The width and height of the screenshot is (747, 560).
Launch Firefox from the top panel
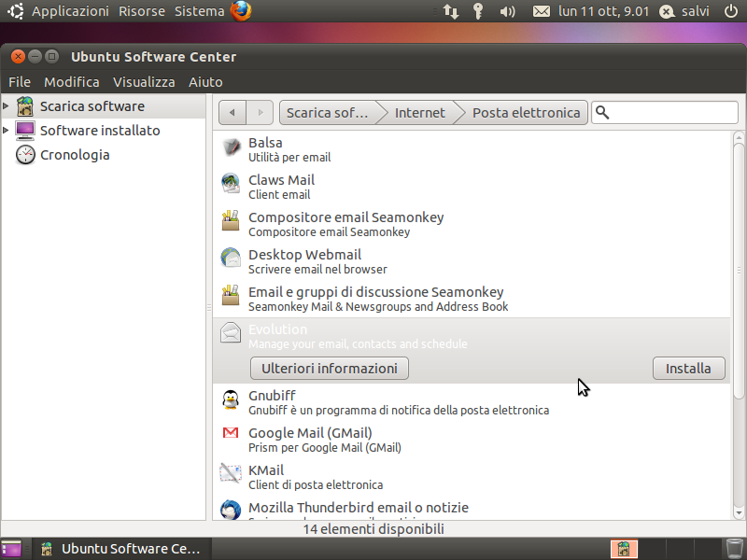(241, 11)
